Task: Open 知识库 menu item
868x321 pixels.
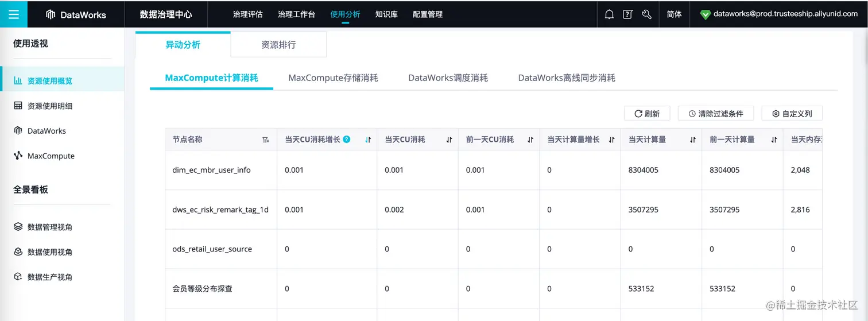Action: tap(386, 14)
